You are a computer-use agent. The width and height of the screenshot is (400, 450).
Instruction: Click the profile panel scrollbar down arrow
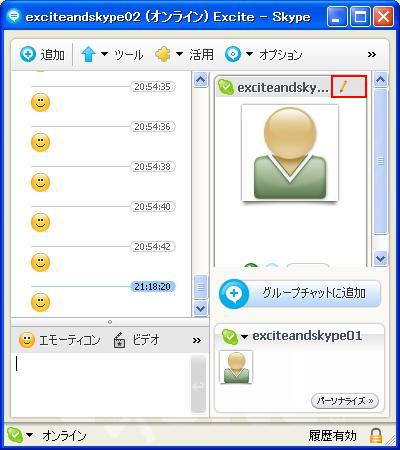tap(380, 258)
